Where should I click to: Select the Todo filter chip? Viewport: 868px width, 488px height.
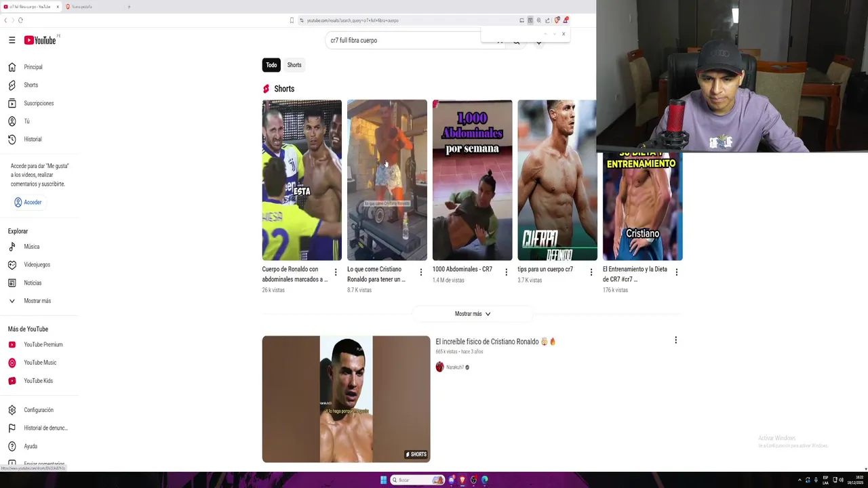click(x=271, y=65)
